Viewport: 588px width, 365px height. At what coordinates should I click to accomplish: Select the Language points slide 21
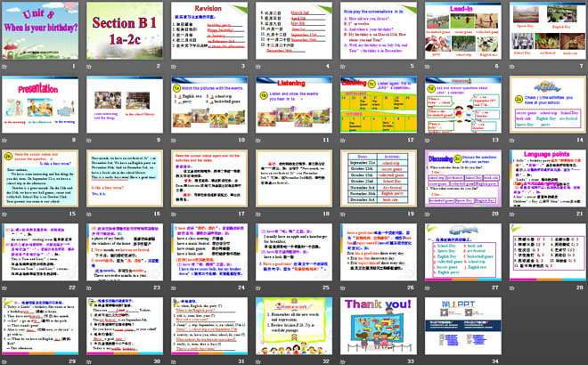pyautogui.click(x=548, y=178)
